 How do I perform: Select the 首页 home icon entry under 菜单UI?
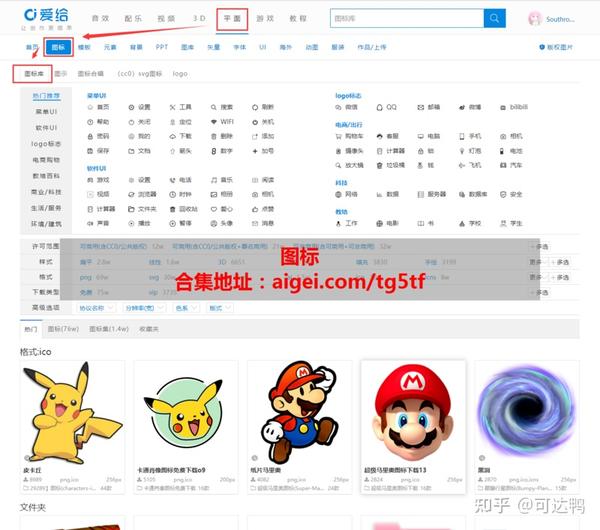tap(98, 107)
